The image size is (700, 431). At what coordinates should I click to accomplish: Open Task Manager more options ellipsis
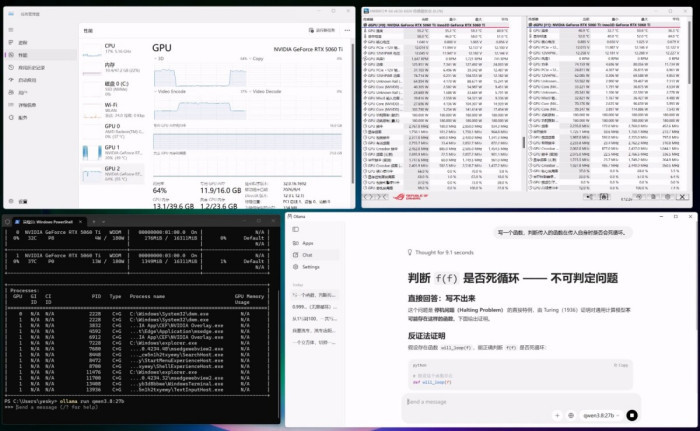[347, 30]
